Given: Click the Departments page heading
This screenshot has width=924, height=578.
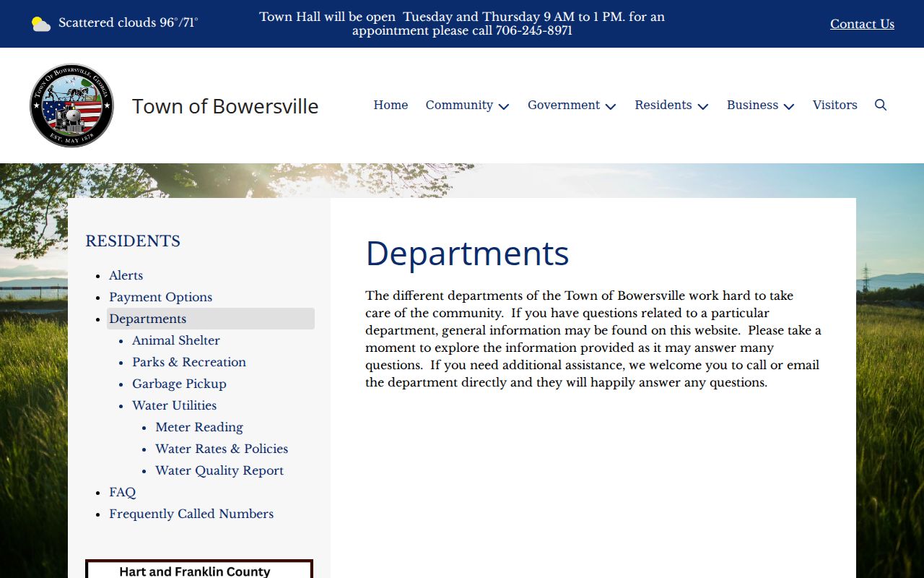Looking at the screenshot, I should point(467,254).
